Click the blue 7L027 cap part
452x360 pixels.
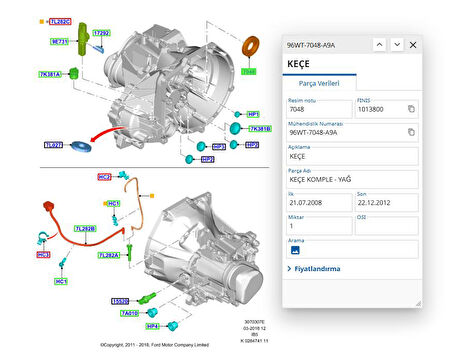coord(82,147)
